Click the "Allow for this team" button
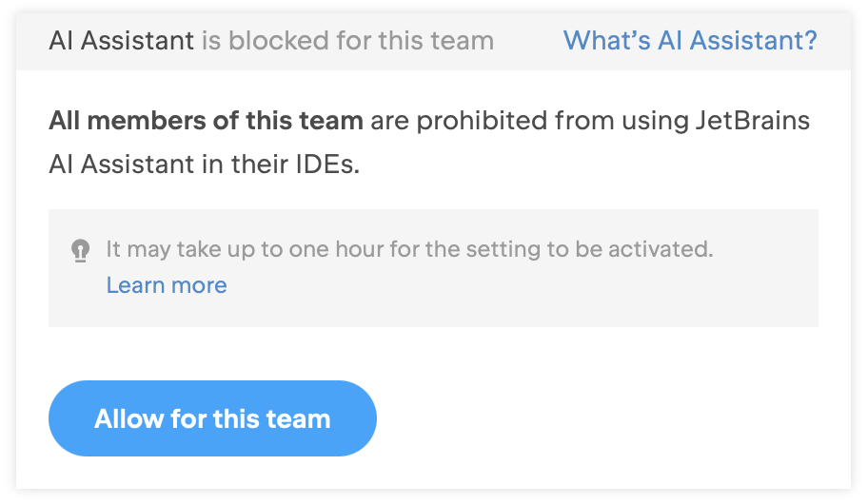Image resolution: width=868 pixels, height=504 pixels. tap(212, 418)
